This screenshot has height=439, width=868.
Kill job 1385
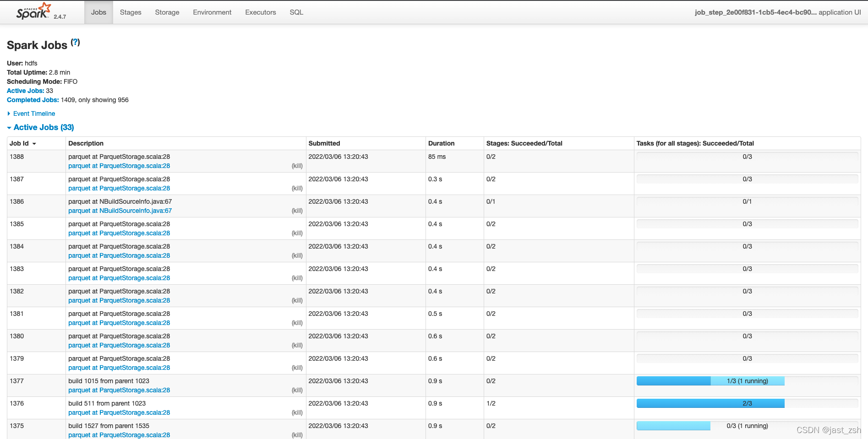[297, 233]
